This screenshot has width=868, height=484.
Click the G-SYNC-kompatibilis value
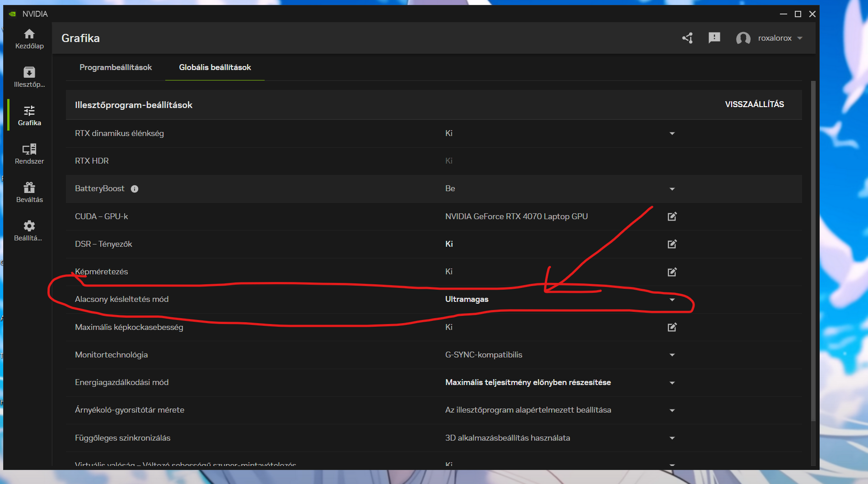[x=483, y=355]
